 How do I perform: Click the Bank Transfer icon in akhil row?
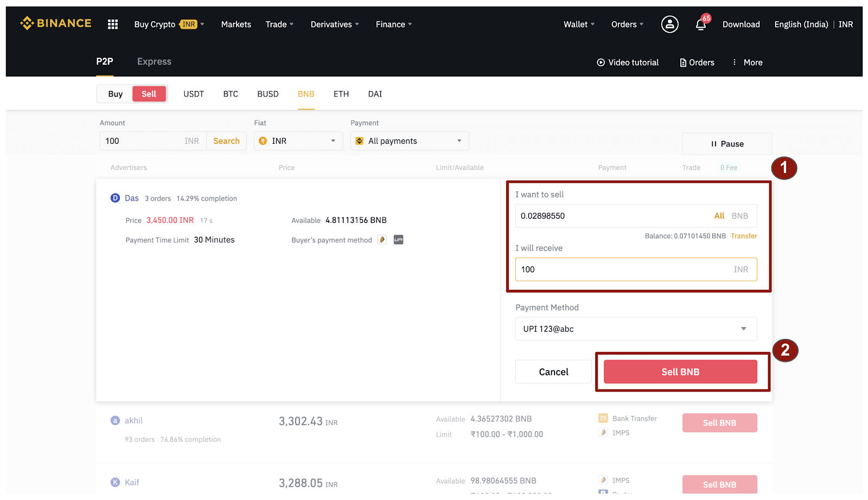(603, 418)
